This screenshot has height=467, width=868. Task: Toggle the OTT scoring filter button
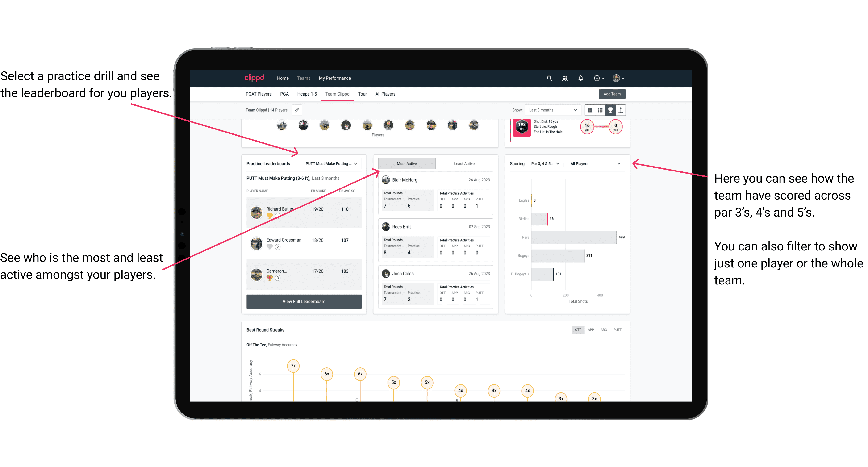pos(578,329)
